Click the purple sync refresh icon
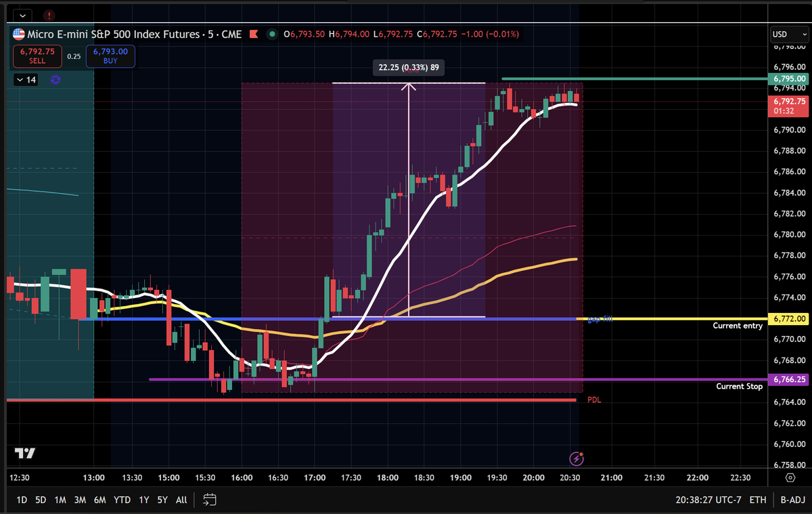The image size is (812, 514). coord(55,80)
